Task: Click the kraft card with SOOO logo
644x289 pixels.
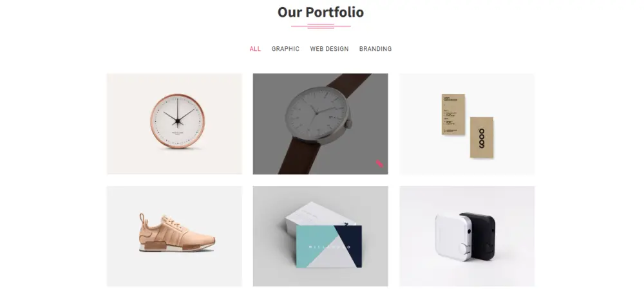Action: tap(481, 138)
